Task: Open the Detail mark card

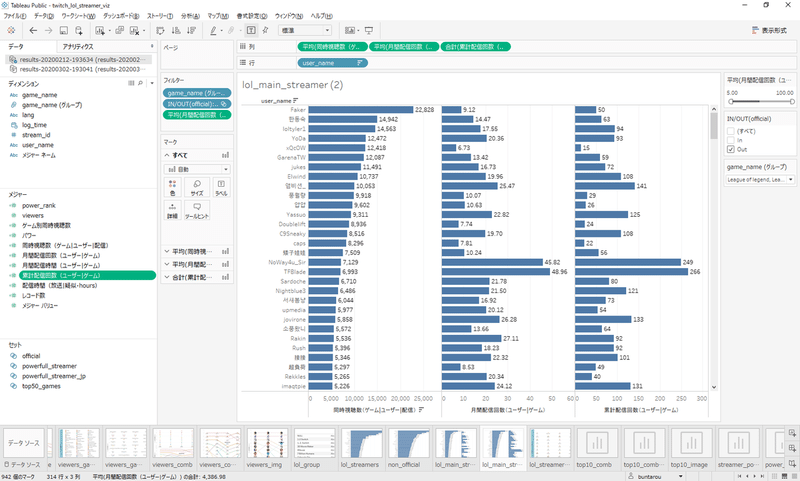Action: click(x=172, y=210)
